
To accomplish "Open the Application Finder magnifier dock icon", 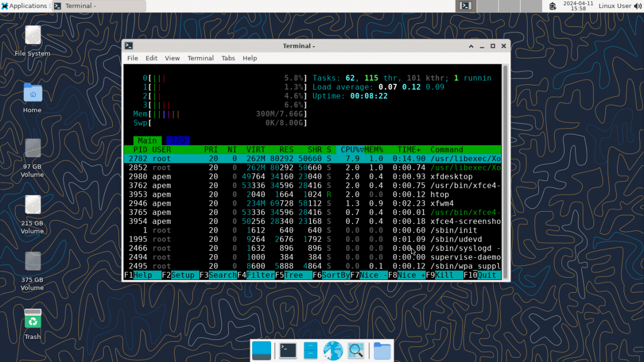I will tap(356, 351).
